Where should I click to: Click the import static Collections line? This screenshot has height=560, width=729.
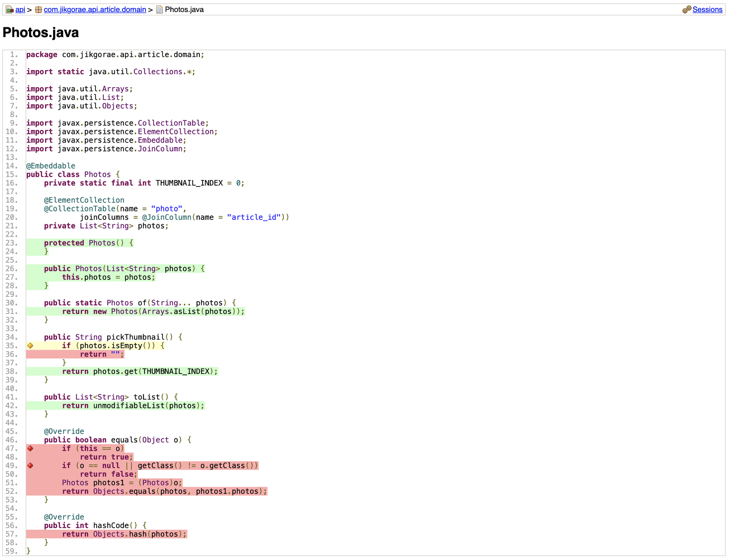(110, 72)
